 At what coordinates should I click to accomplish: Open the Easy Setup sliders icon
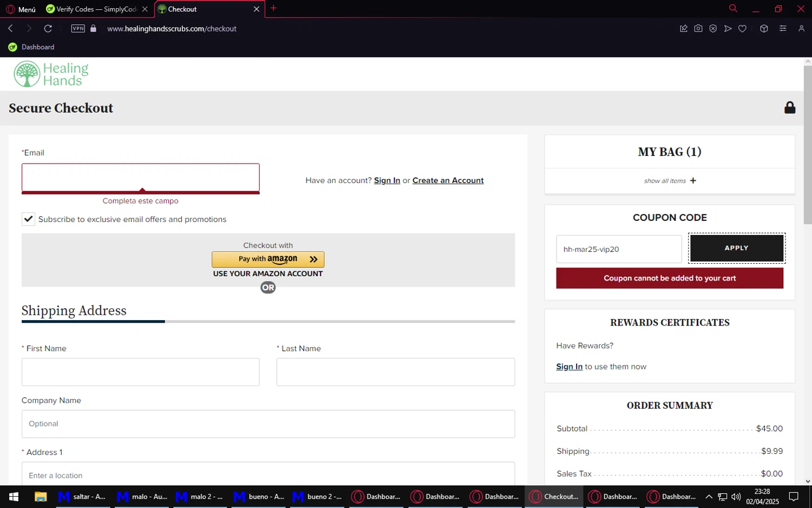click(x=783, y=29)
